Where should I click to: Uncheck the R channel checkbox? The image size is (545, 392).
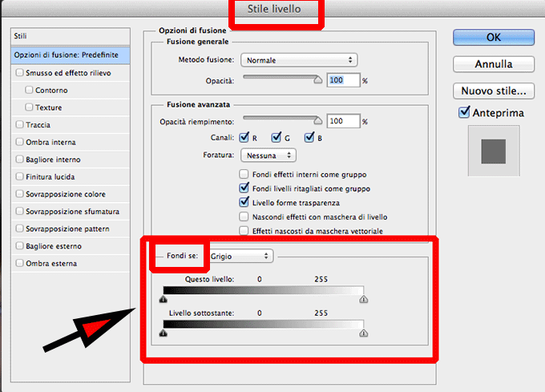244,138
